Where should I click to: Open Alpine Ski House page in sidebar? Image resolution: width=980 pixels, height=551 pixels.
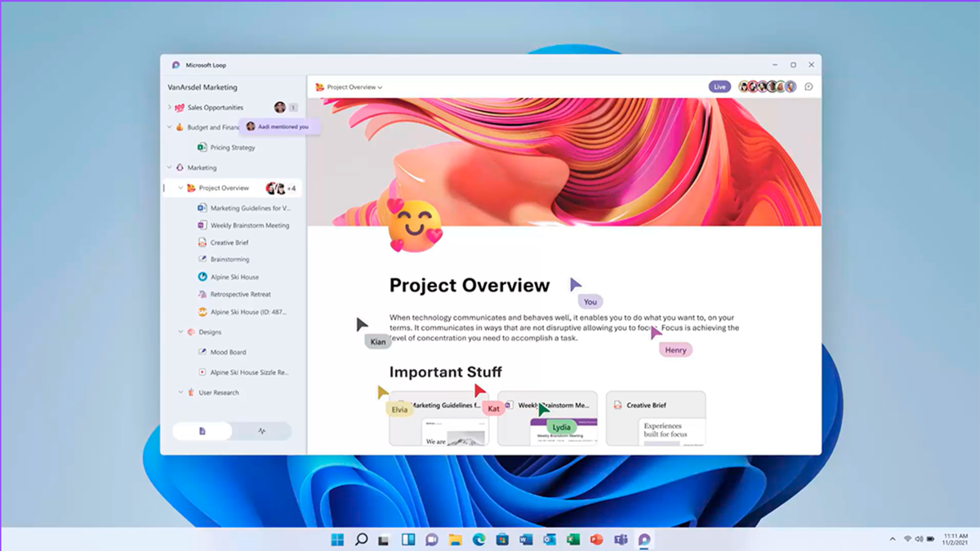pyautogui.click(x=234, y=277)
